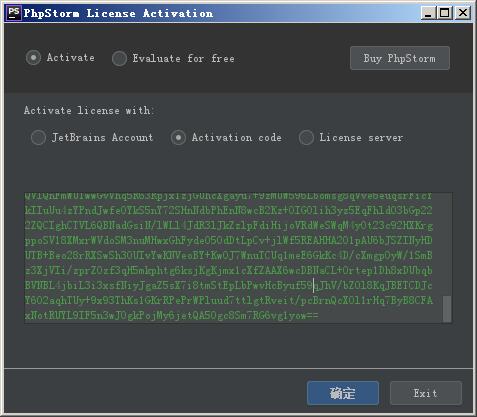Click the PhpStorm License Activation title text

click(118, 14)
